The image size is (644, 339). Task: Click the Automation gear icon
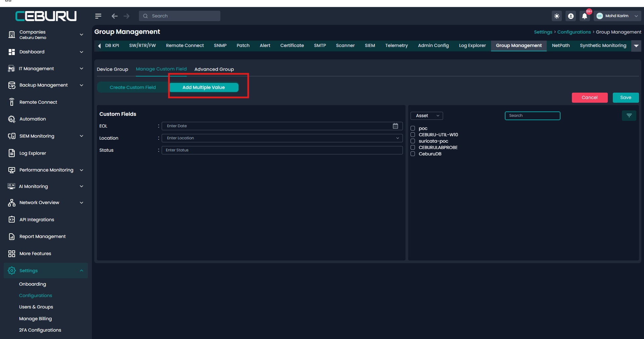pos(12,119)
